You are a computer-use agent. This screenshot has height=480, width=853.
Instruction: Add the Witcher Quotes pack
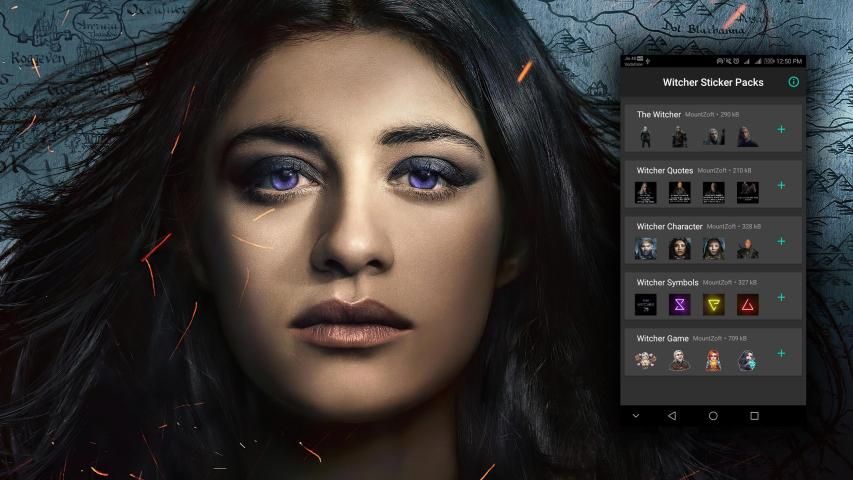coord(781,185)
